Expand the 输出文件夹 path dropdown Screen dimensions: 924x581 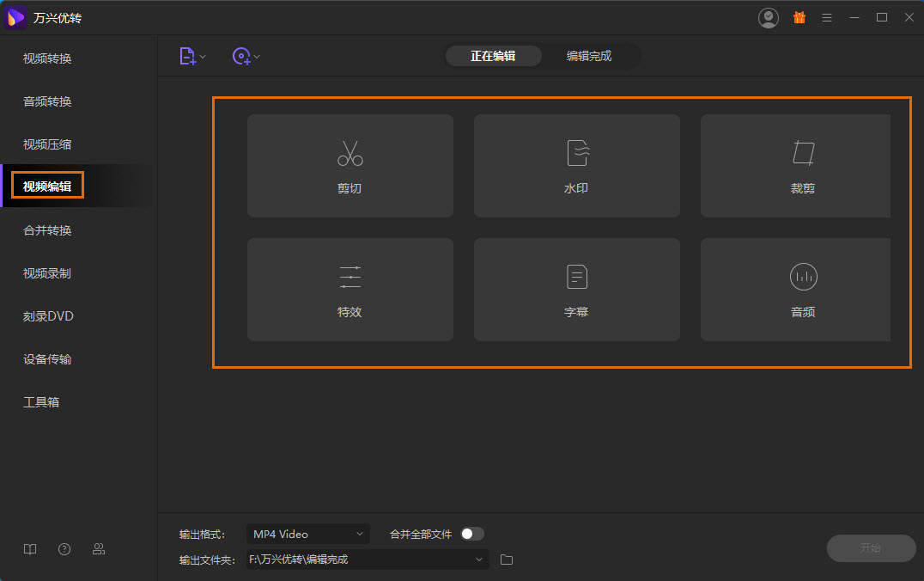tap(479, 560)
